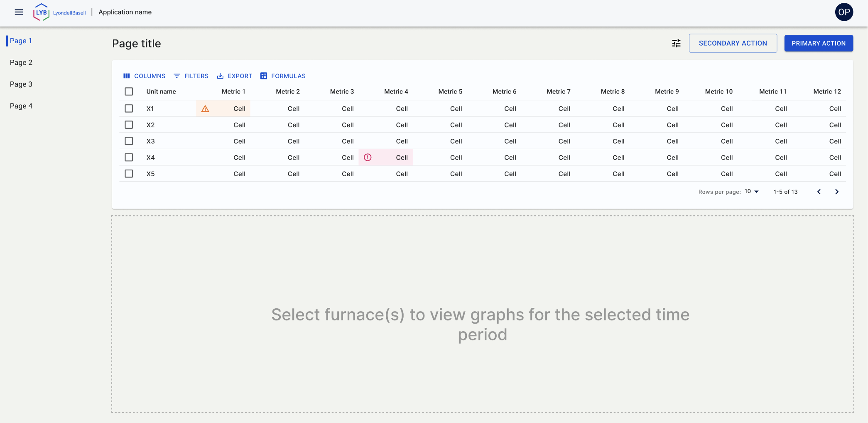This screenshot has width=868, height=423.
Task: Click the 'Select furnace(s)' graph placeholder text
Action: [481, 325]
